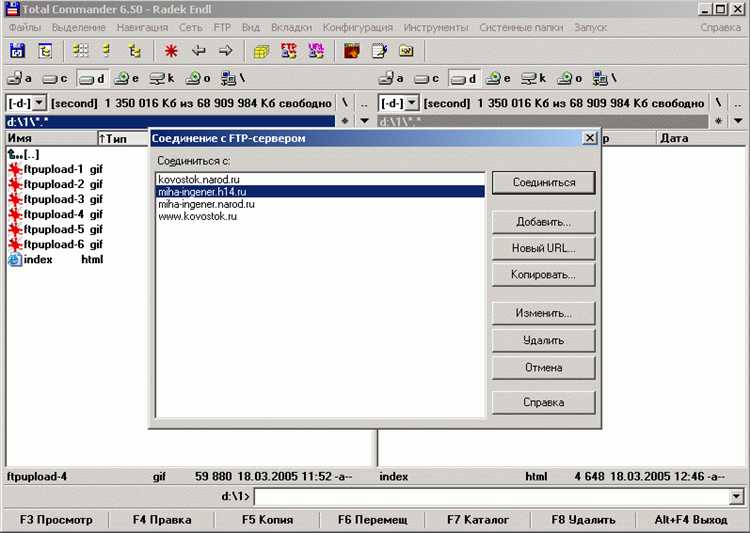Click the red asterisk invert selection icon

point(171,50)
